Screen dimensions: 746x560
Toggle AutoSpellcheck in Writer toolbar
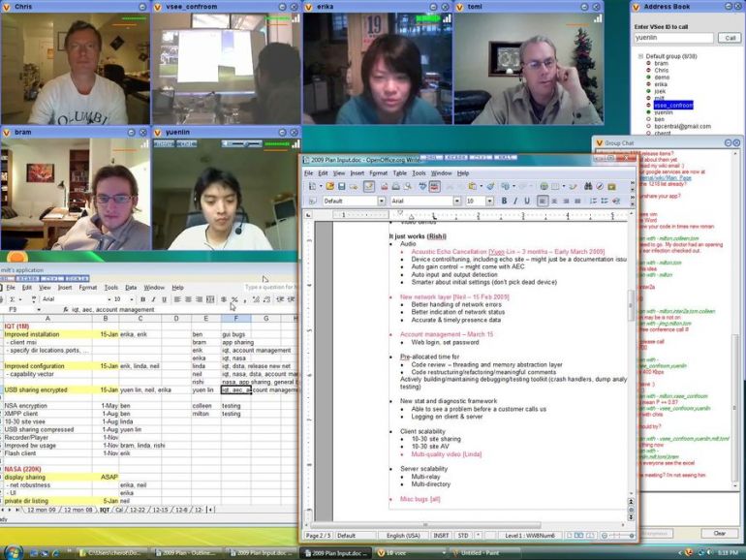pyautogui.click(x=434, y=187)
